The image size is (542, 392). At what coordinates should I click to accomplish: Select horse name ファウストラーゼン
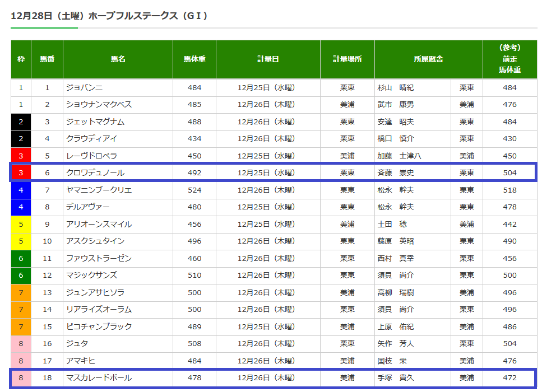(99, 259)
